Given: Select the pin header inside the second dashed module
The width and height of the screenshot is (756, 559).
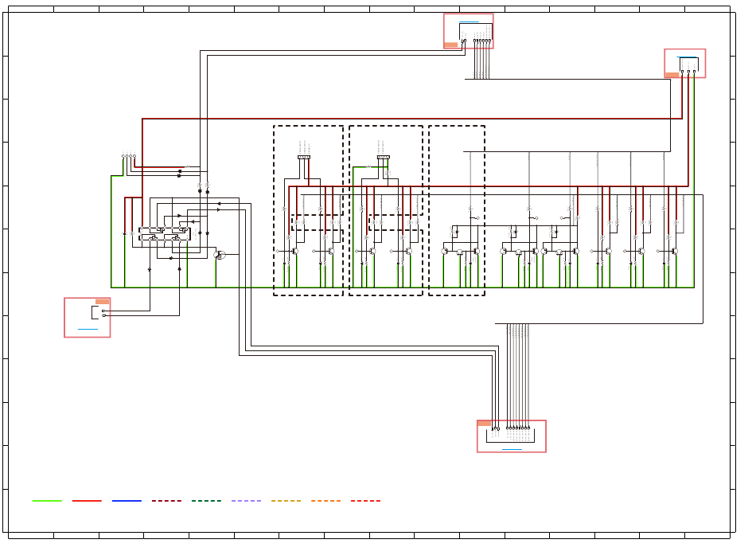Looking at the screenshot, I should coord(384,157).
